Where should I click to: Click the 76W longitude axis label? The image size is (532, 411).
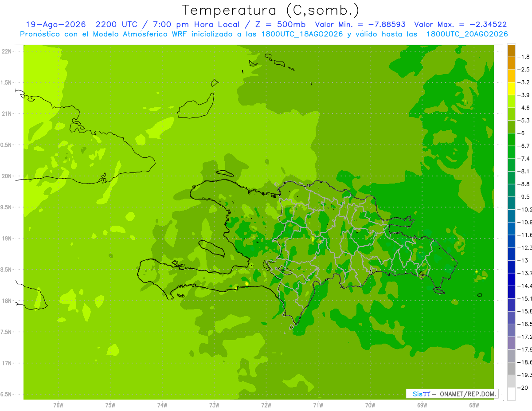point(58,405)
